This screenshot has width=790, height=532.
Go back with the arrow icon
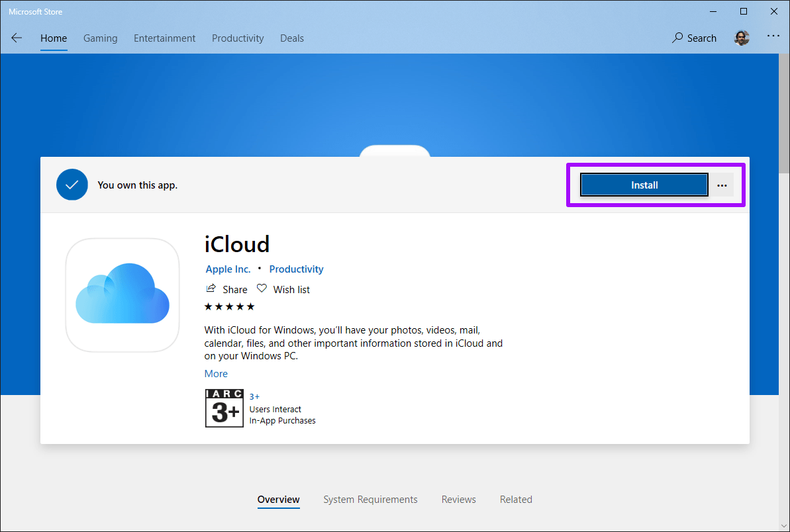click(17, 38)
